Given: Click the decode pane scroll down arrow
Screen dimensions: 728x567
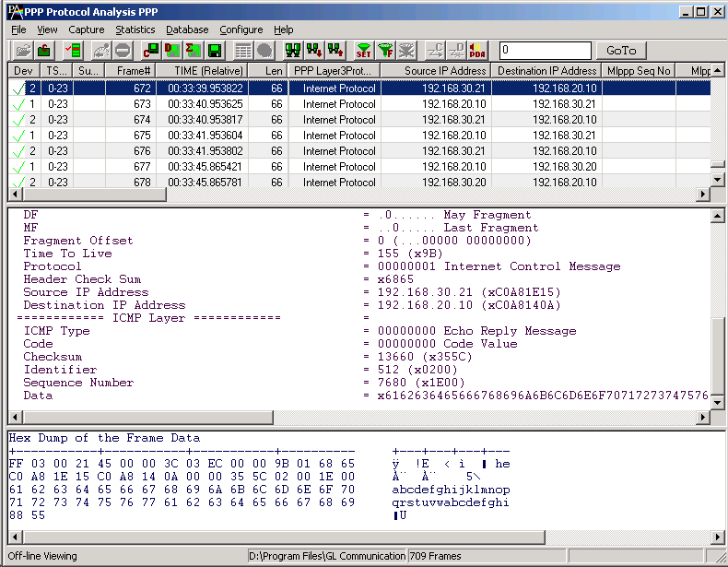Looking at the screenshot, I should pos(717,403).
